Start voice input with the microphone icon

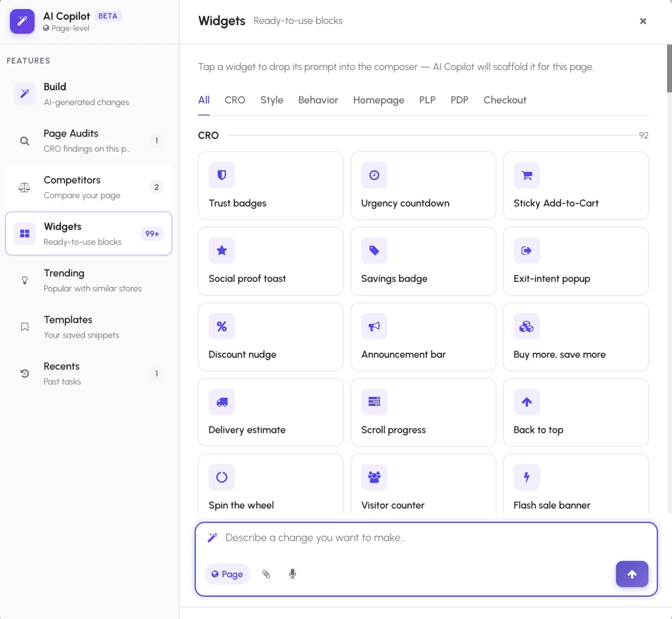(x=293, y=574)
